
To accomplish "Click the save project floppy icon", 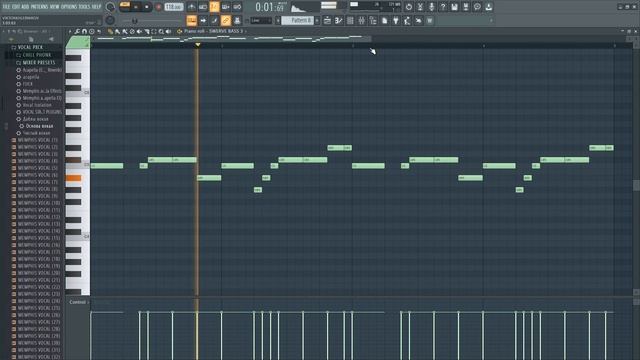I will 454,7.
